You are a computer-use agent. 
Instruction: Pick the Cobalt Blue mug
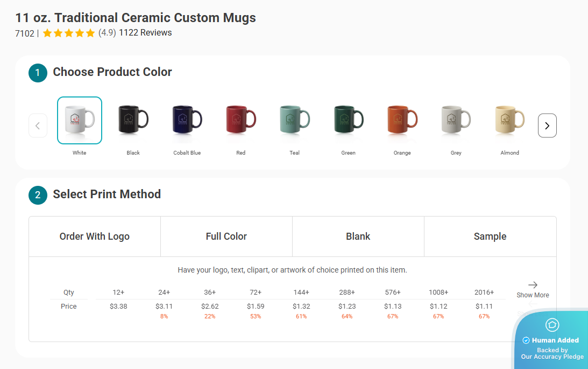(187, 120)
